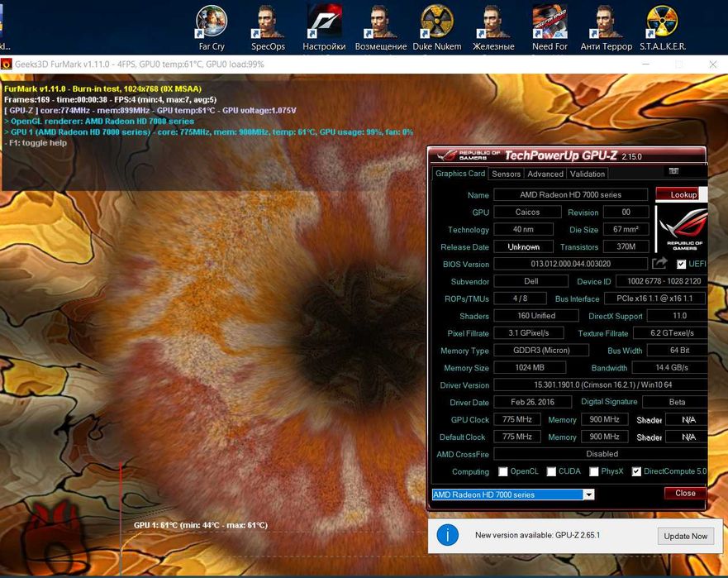Click the BIOS export share icon
The width and height of the screenshot is (728, 578).
pyautogui.click(x=659, y=264)
